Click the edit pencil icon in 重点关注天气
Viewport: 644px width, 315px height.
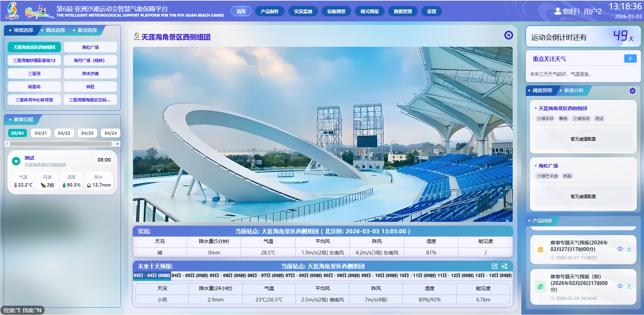[x=630, y=58]
